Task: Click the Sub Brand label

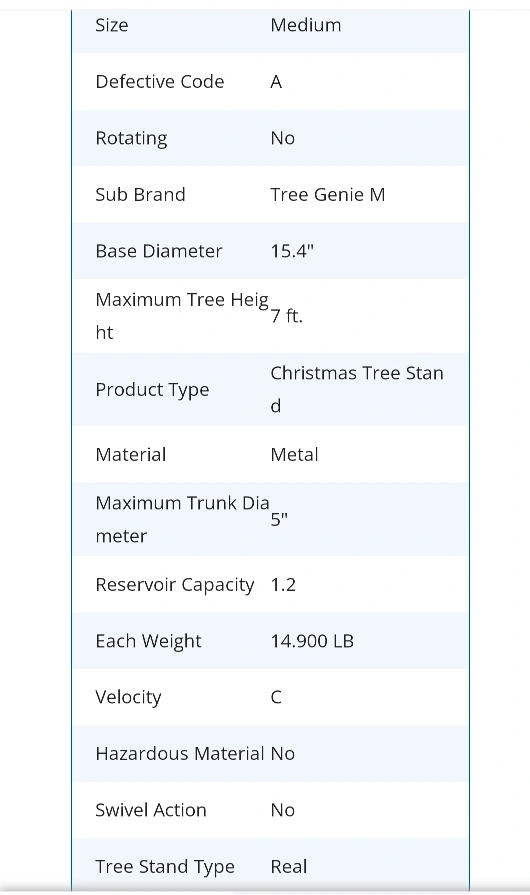Action: pos(140,195)
